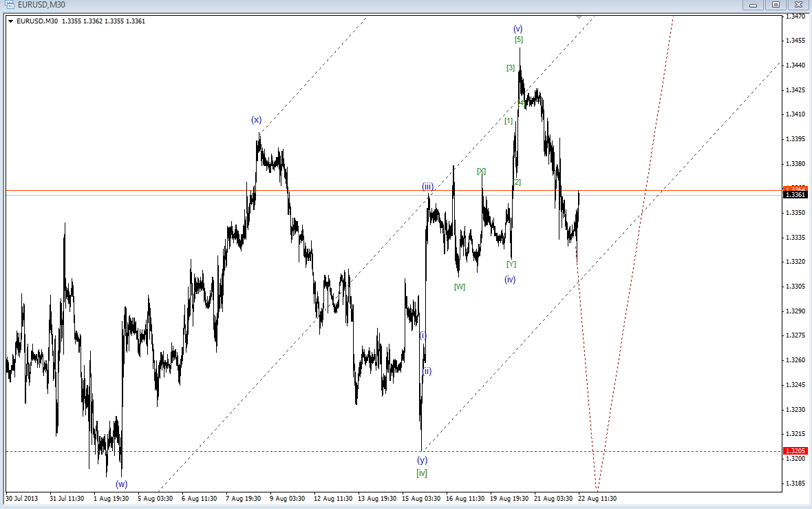Image resolution: width=812 pixels, height=509 pixels.
Task: Select the blue (ii) wave label
Action: (427, 371)
